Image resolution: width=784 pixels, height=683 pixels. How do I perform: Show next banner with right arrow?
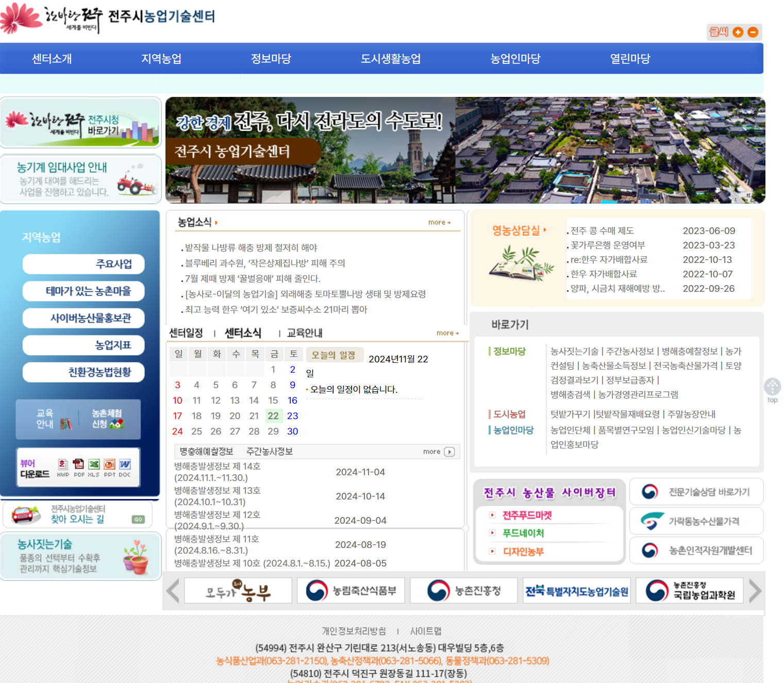[x=755, y=591]
